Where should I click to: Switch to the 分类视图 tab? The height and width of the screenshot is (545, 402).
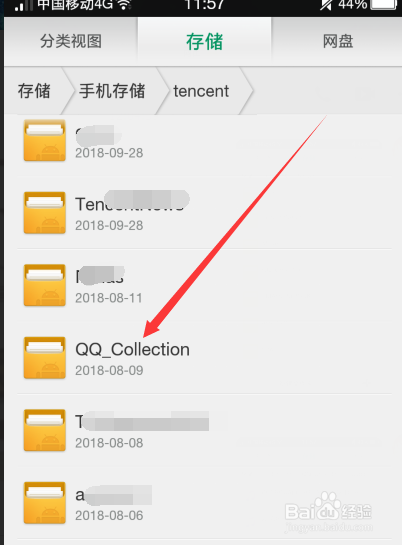click(71, 41)
